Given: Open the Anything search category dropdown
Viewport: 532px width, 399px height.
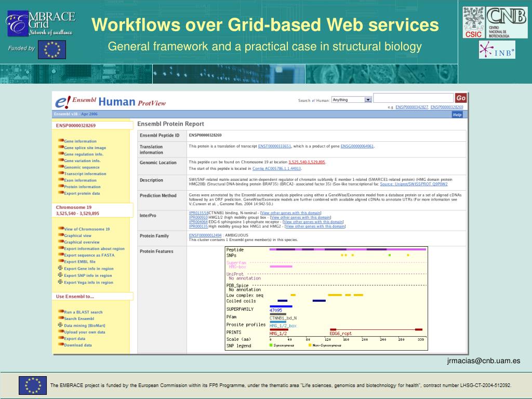Looking at the screenshot, I should (x=352, y=100).
